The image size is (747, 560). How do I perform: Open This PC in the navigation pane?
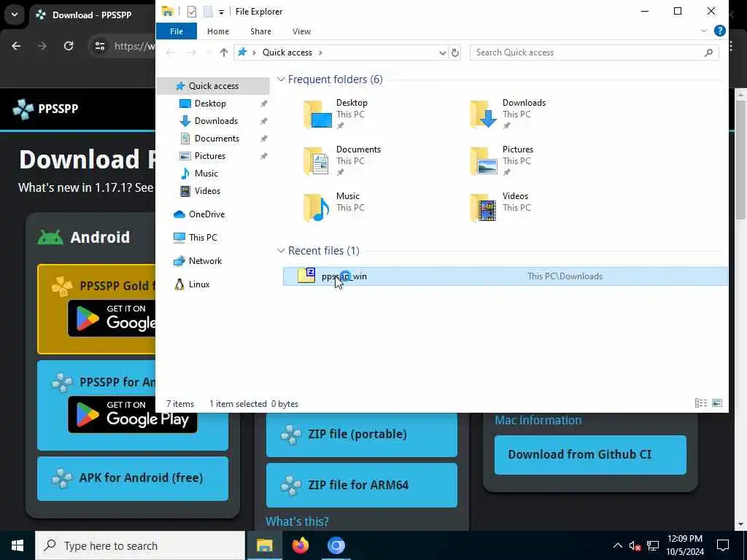[x=203, y=238]
